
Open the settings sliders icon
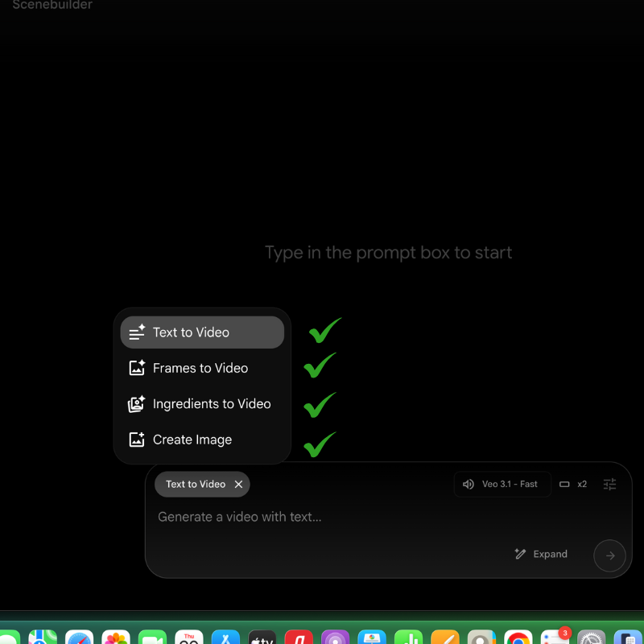tap(610, 485)
